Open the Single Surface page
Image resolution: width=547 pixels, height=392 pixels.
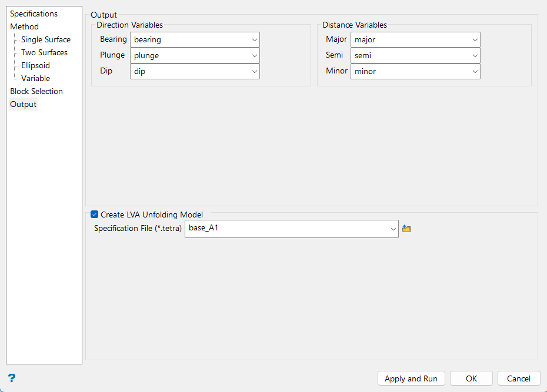click(46, 39)
